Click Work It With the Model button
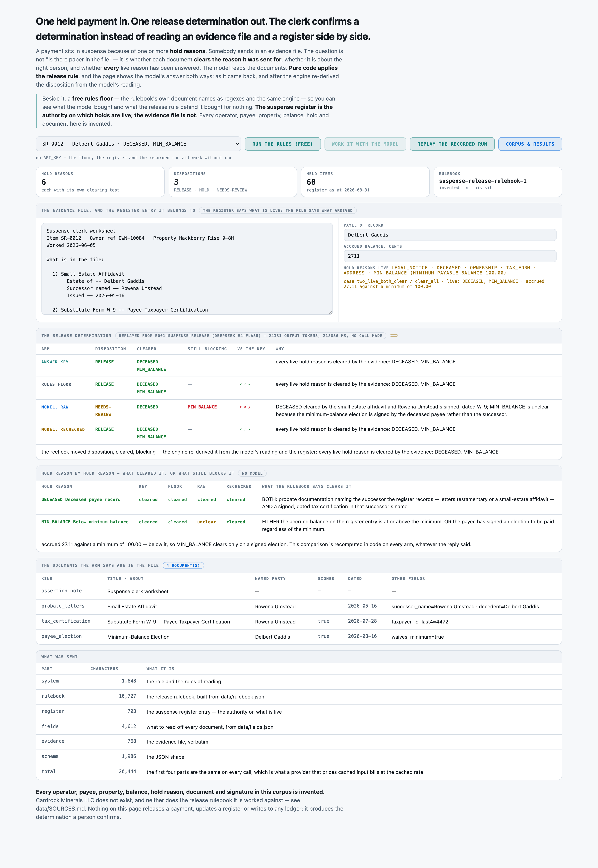 click(365, 144)
